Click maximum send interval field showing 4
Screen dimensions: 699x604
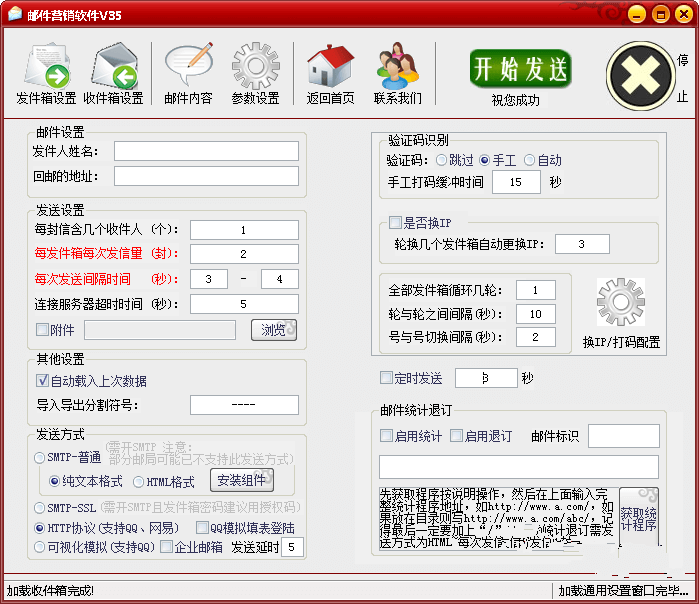click(x=280, y=279)
